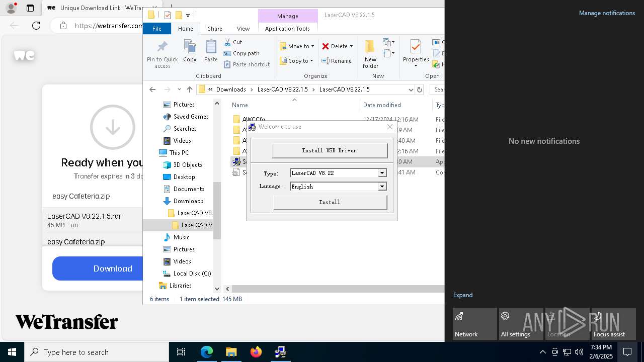Select Saved Games in navigation pane
This screenshot has width=644, height=362.
[x=185, y=117]
